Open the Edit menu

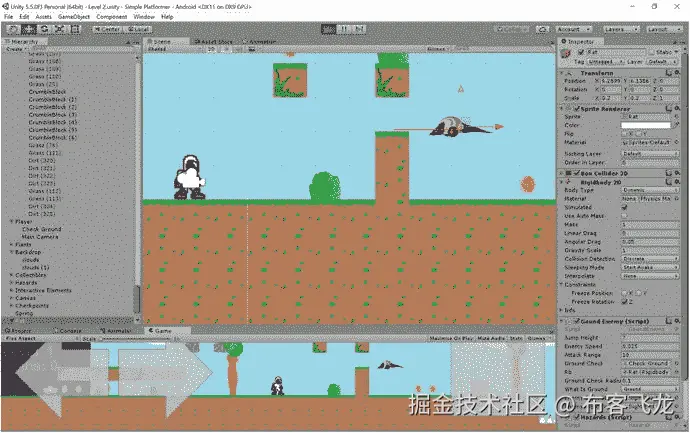[x=24, y=17]
